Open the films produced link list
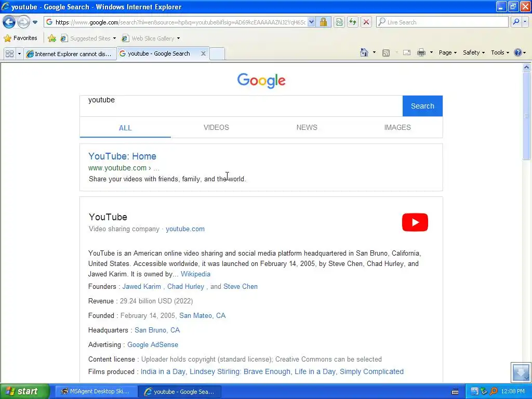532x399 pixels. (272, 372)
